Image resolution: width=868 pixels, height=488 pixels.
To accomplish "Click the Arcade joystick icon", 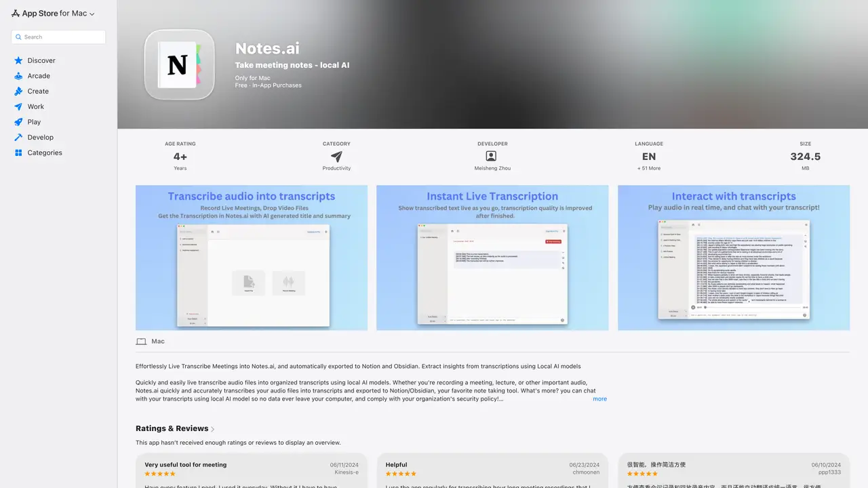I will [x=18, y=76].
